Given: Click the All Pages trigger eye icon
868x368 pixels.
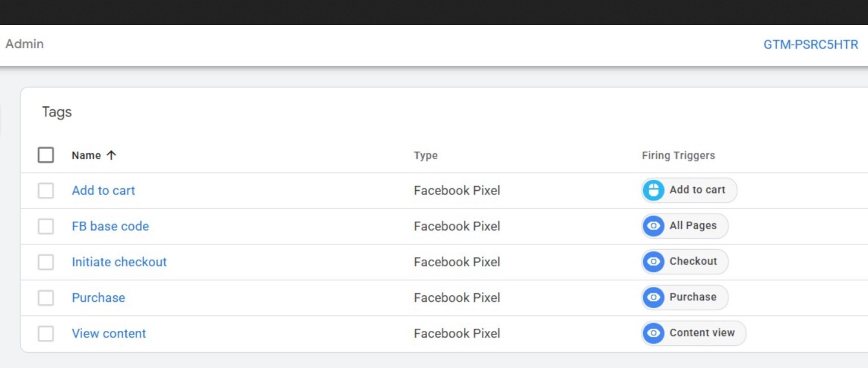Looking at the screenshot, I should (x=653, y=226).
